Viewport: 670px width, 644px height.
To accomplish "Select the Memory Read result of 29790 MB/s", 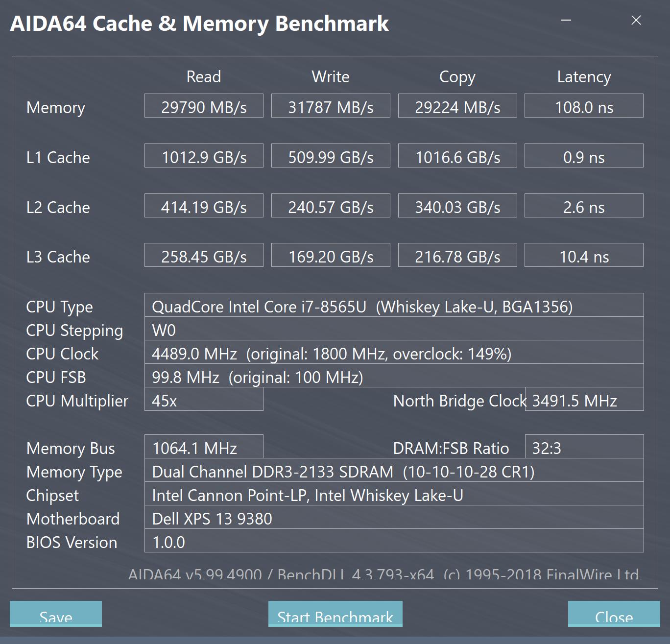I will coord(204,106).
